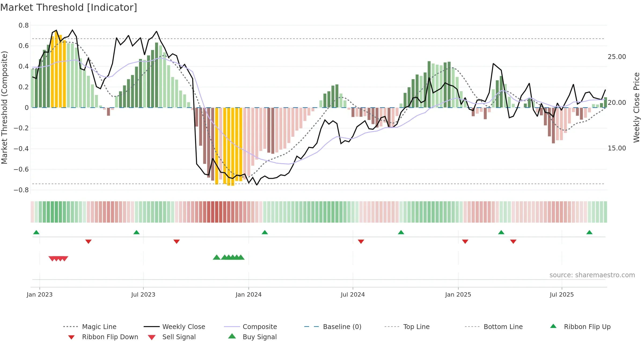Screen dimensions: 644x362
Task: Click the first red flip-down marker before Jul 2023
Action: click(x=89, y=242)
